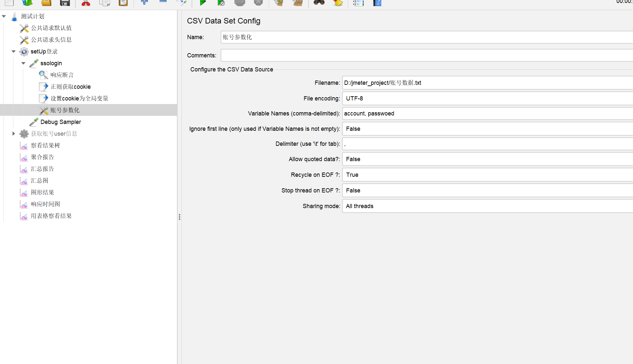Click the Open folder toolbar icon
This screenshot has width=633, height=364.
[46, 3]
